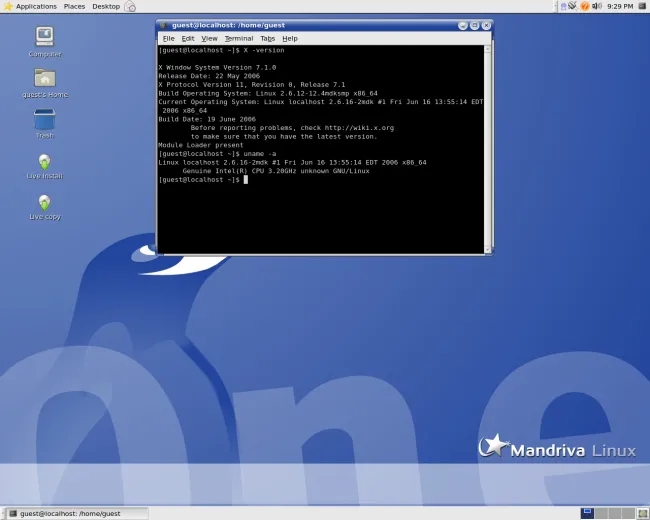Click the 'uname -a' command text
This screenshot has height=520, width=650.
pos(260,154)
